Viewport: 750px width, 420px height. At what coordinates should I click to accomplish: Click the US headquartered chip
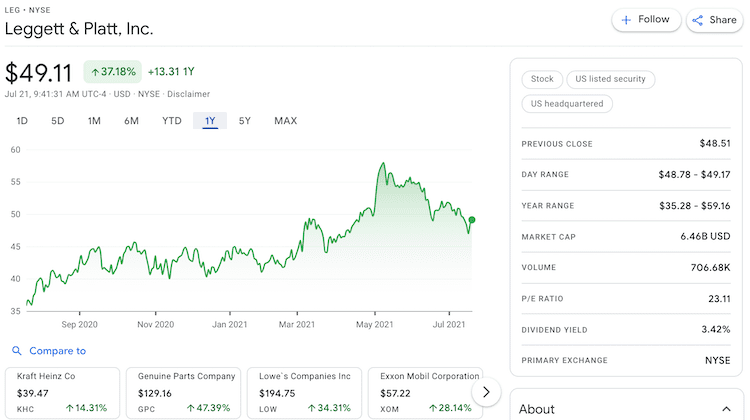tap(567, 104)
